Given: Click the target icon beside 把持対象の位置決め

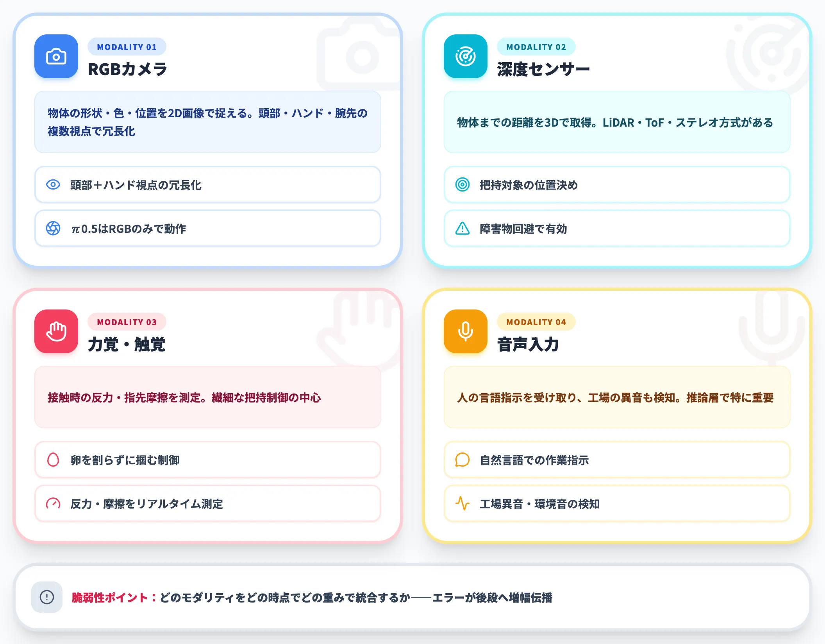Looking at the screenshot, I should pos(462,184).
